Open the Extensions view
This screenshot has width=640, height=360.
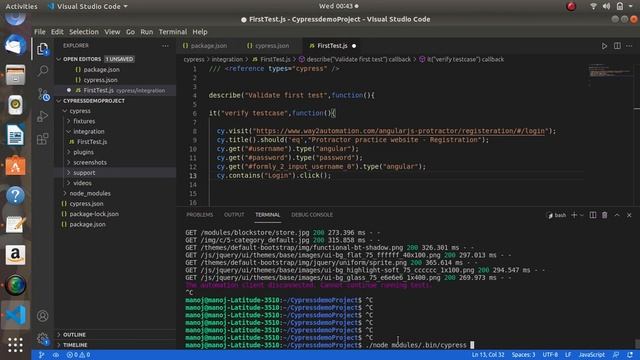point(42,139)
